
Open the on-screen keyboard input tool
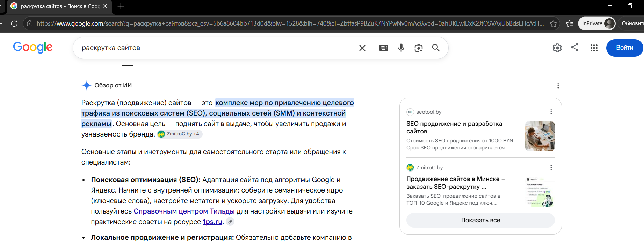click(384, 48)
